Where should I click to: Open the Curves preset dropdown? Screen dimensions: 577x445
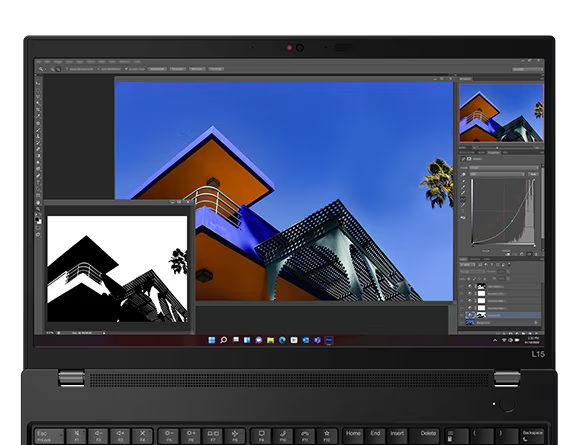pyautogui.click(x=504, y=168)
